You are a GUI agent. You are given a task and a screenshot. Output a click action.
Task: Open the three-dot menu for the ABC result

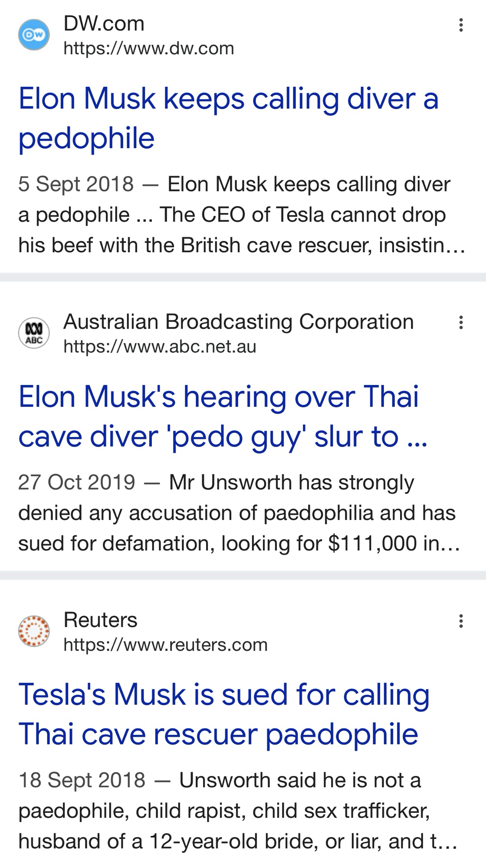tap(461, 322)
